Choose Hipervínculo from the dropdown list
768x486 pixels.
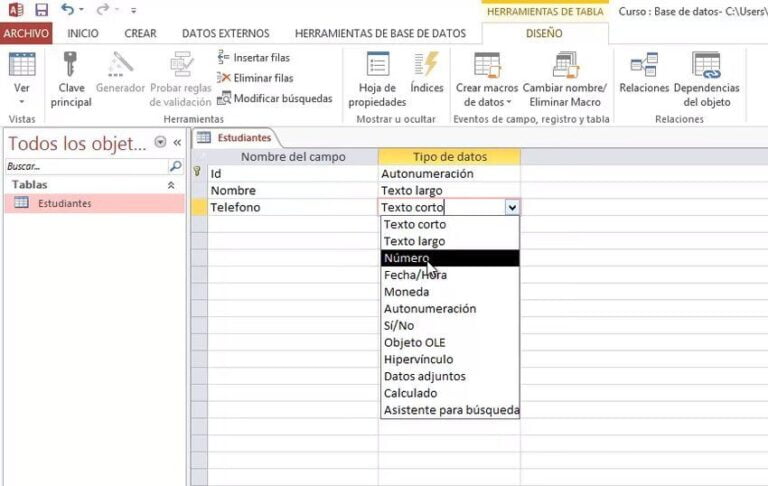pos(450,359)
